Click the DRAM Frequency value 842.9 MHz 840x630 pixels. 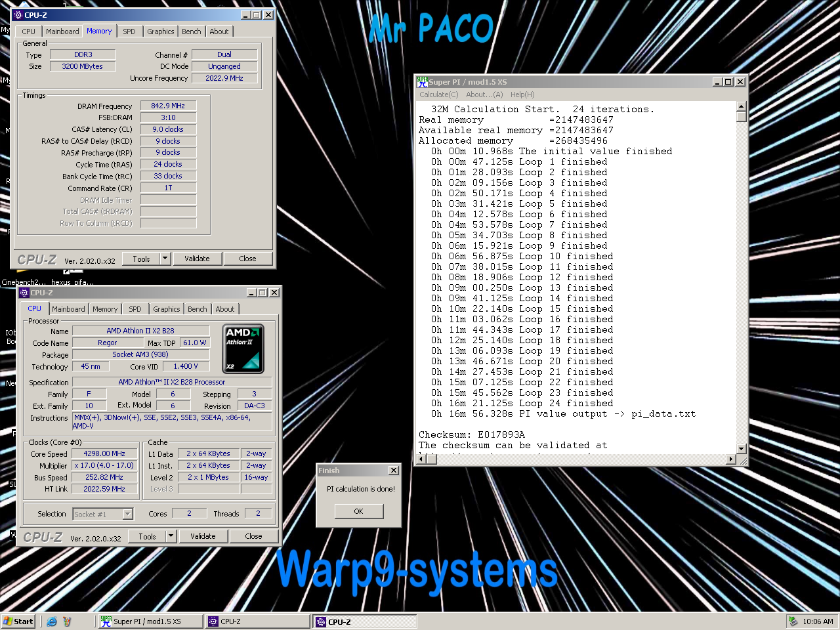168,106
